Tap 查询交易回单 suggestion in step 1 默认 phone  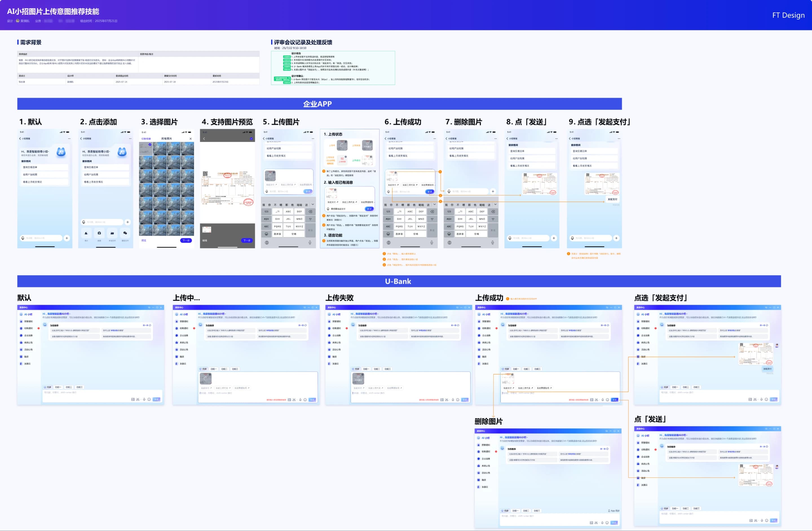[x=45, y=167]
